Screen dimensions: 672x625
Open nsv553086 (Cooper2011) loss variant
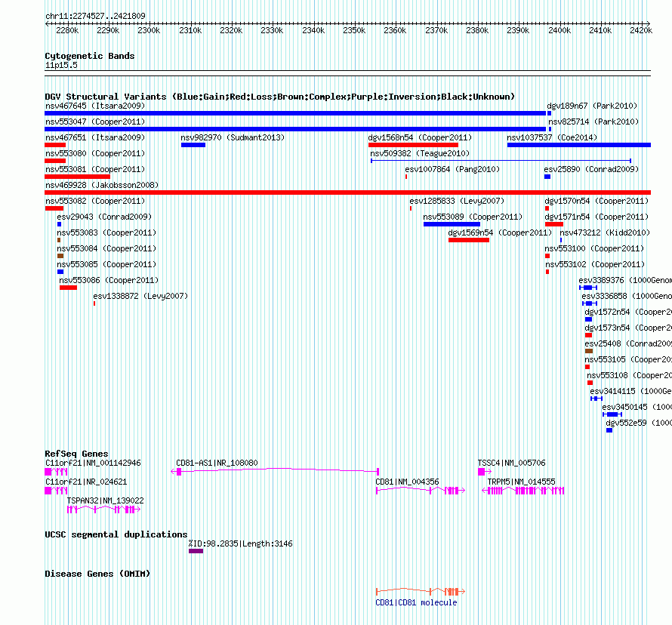68,288
